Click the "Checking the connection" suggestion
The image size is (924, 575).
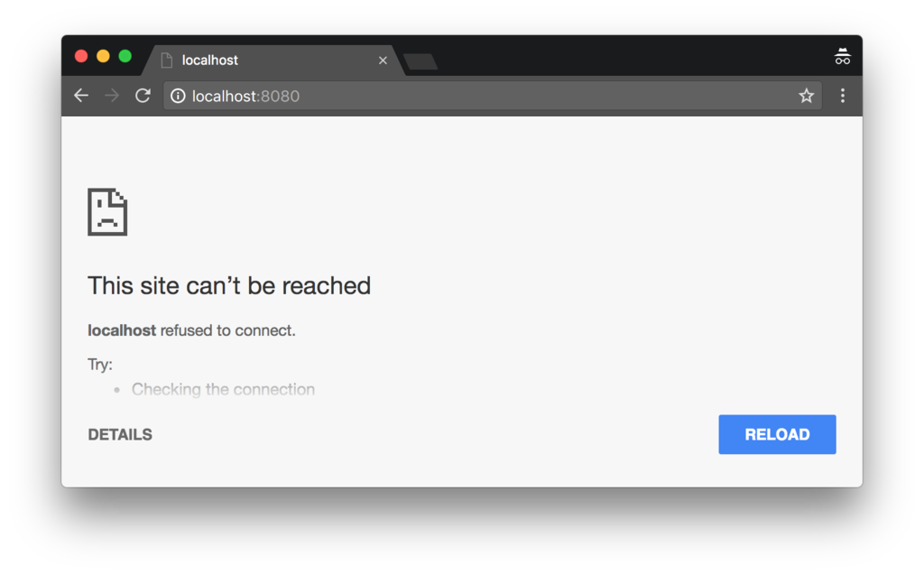(224, 389)
